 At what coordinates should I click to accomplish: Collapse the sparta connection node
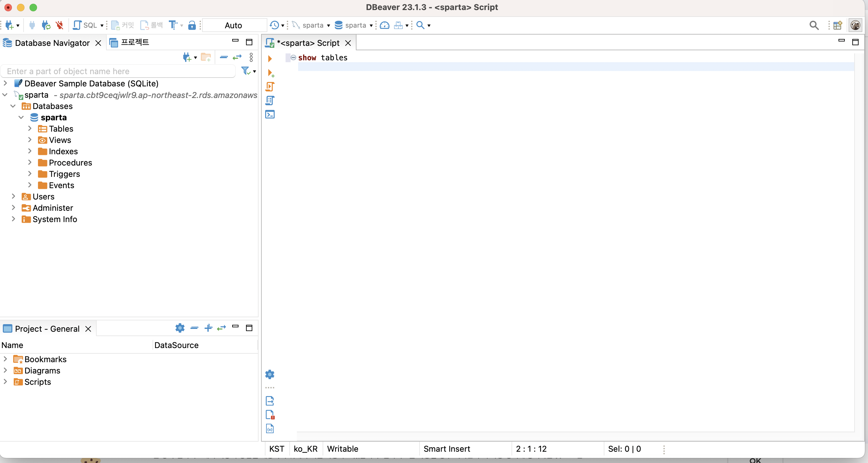(x=5, y=95)
